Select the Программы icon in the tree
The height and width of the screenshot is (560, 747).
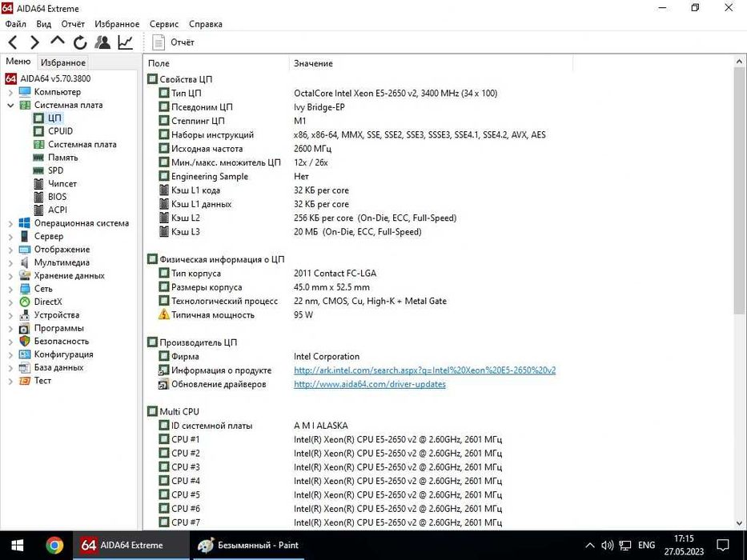(25, 329)
